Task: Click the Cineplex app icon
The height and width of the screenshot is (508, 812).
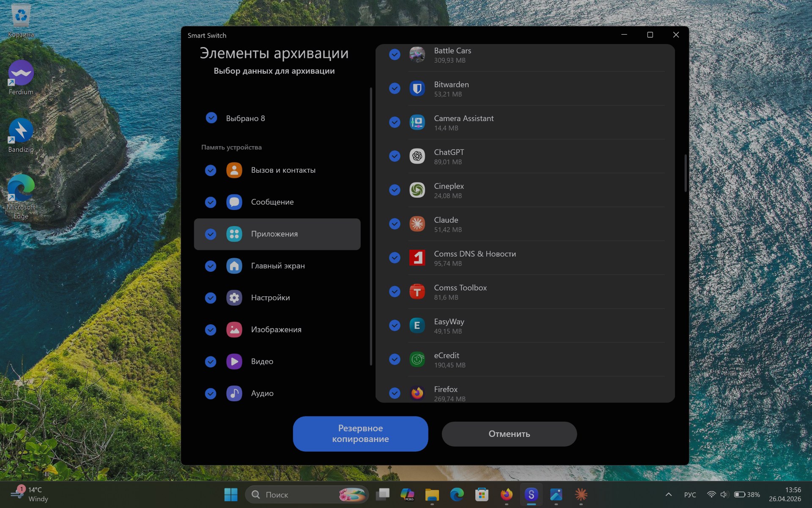Action: point(417,190)
